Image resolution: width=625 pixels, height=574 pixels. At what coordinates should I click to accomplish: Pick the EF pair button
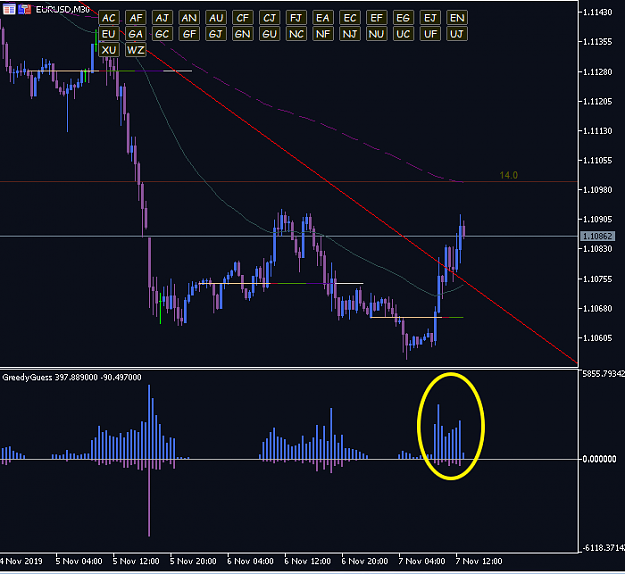(x=377, y=18)
